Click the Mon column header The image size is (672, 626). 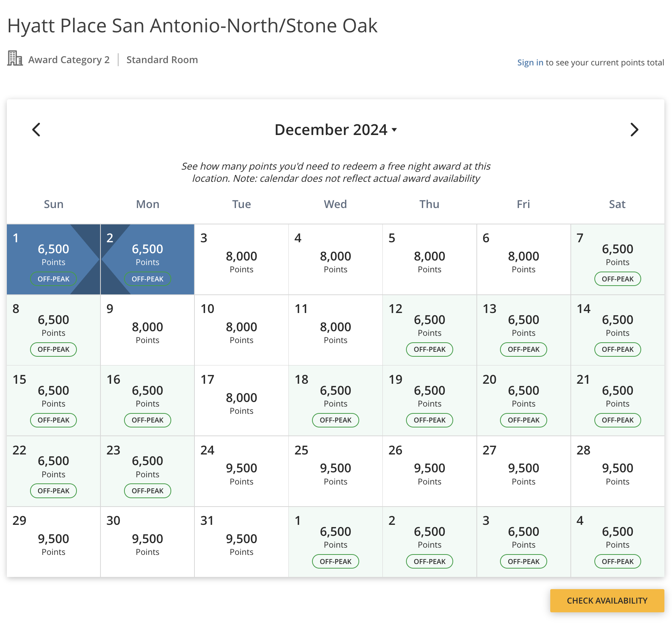point(148,204)
